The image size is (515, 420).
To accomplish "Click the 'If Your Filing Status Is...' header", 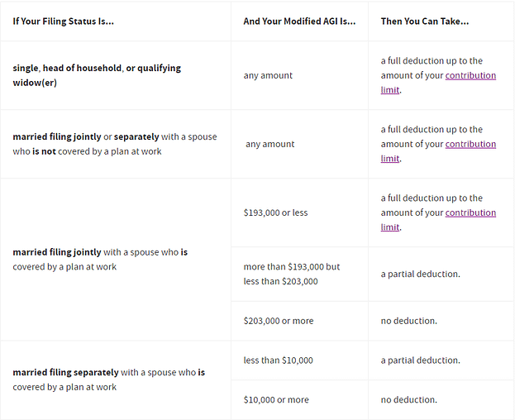I will tap(64, 21).
